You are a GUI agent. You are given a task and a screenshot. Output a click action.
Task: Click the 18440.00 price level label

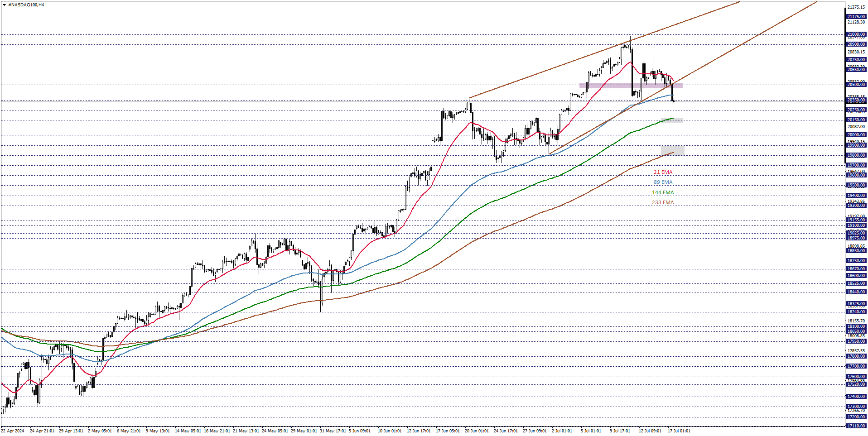point(856,292)
